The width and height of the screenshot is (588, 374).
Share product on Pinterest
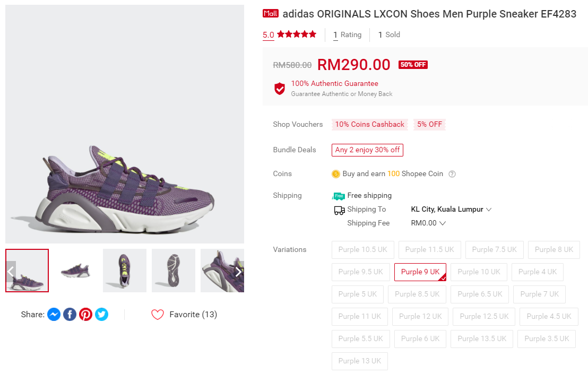tap(85, 315)
